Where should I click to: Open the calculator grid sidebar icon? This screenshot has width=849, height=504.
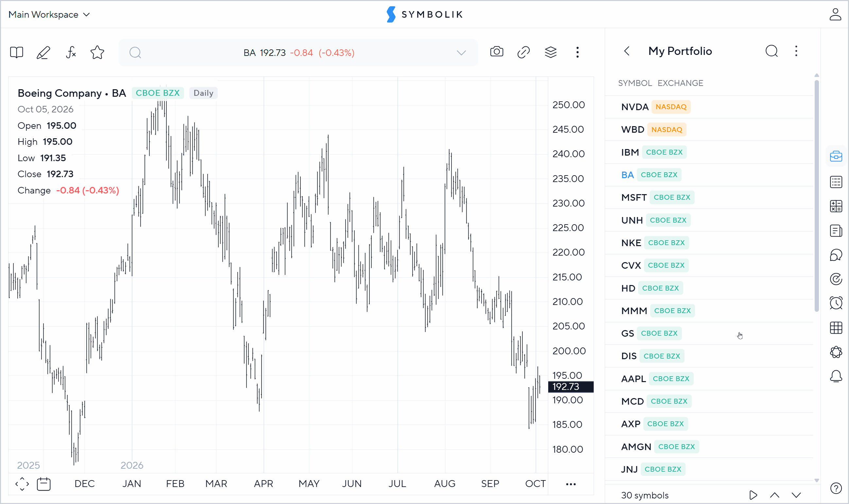tap(836, 206)
